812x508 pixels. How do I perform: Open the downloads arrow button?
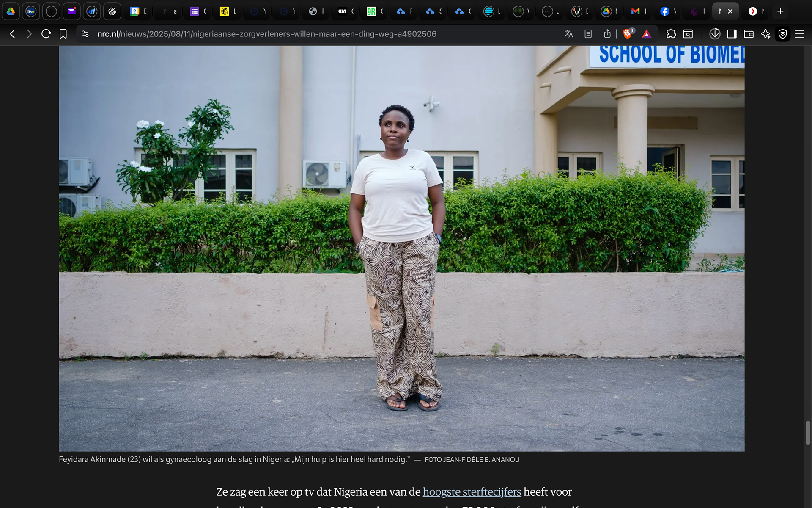click(715, 34)
